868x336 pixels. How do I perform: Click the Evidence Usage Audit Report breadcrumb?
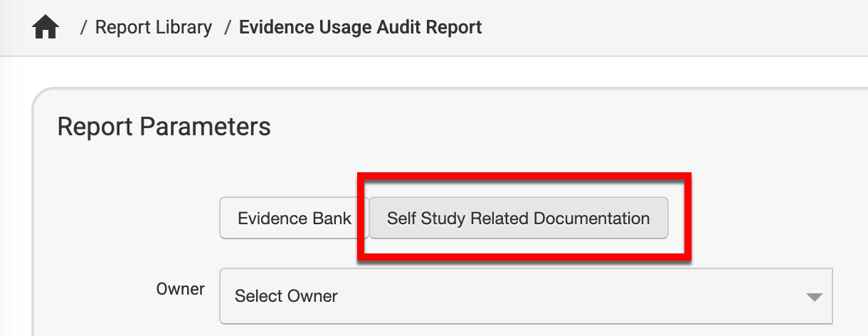(360, 28)
